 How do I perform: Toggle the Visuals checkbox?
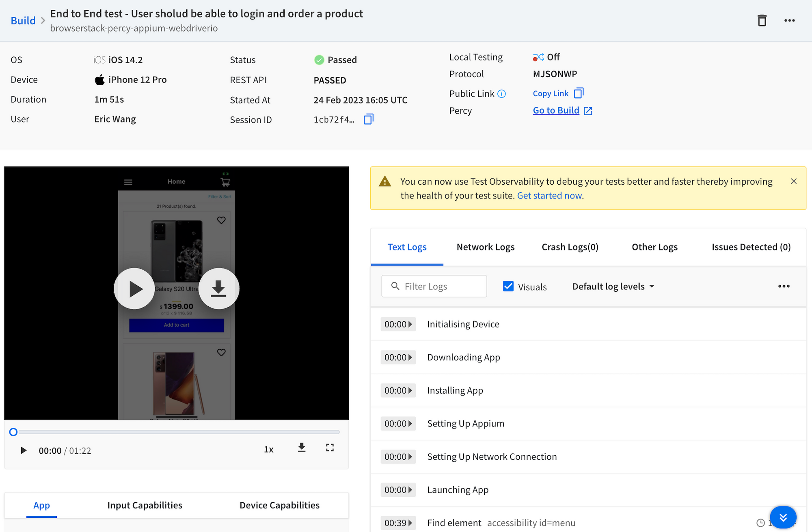(508, 286)
